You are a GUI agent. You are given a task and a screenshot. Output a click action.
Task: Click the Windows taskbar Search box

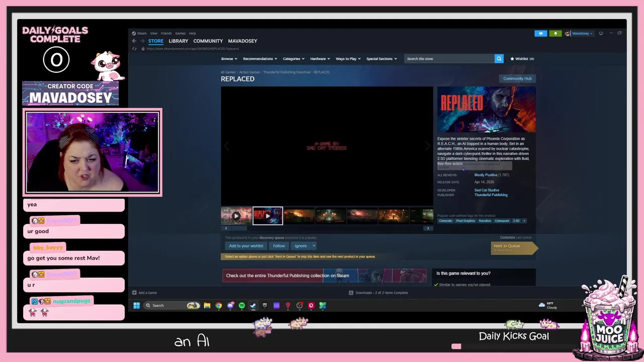(x=172, y=305)
